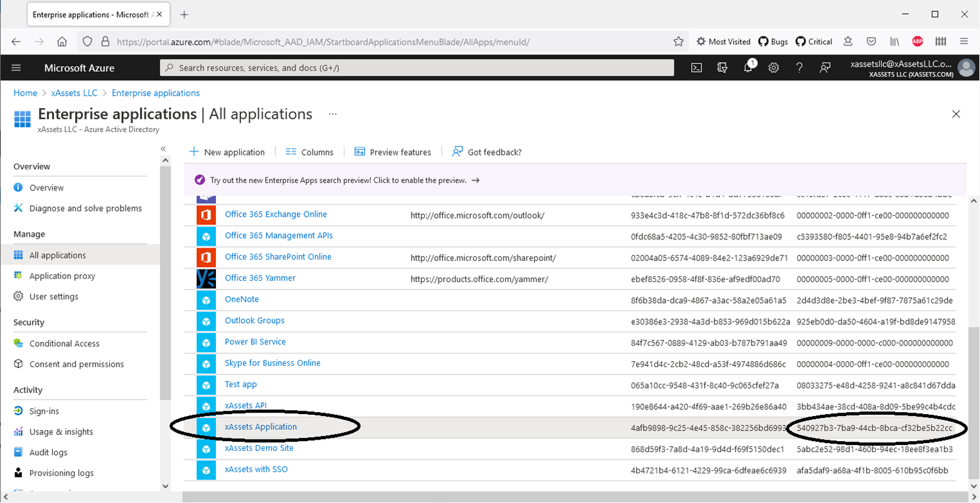Launch the Cloud Shell terminal
The height and width of the screenshot is (503, 980).
tap(696, 67)
